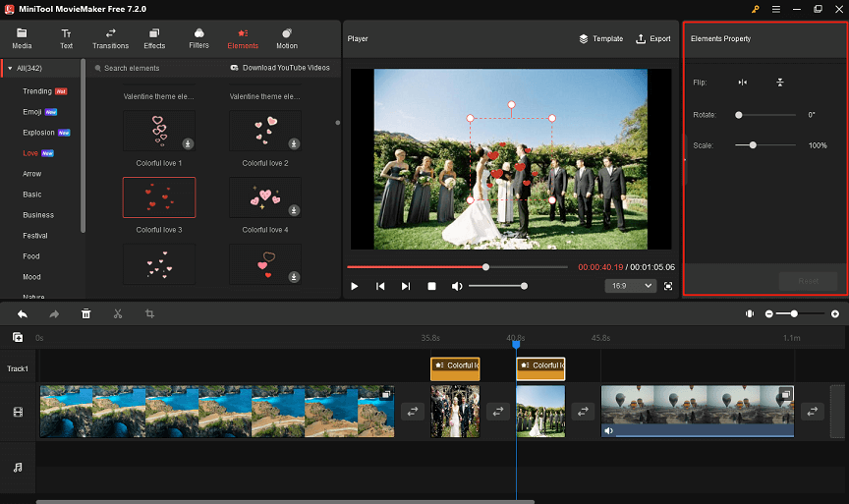Screen dimensions: 849x504
Task: Open the hamburger main menu
Action: (776, 9)
